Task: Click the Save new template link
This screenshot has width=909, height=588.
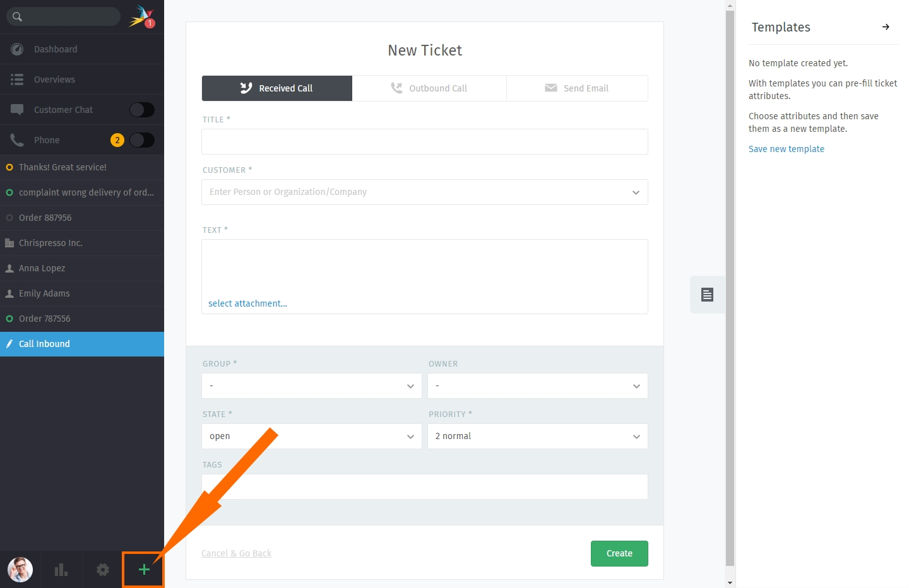Action: click(x=787, y=149)
